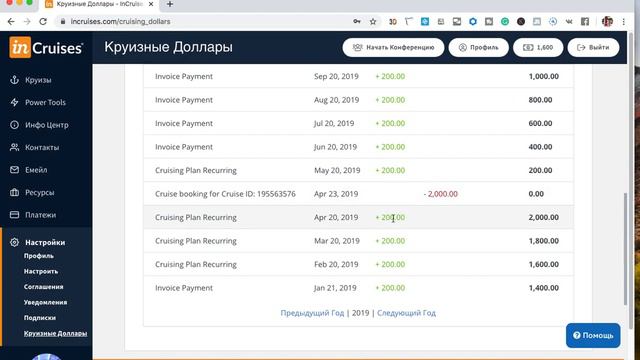The width and height of the screenshot is (640, 360).
Task: Click the browser forward arrow
Action: pos(27,22)
